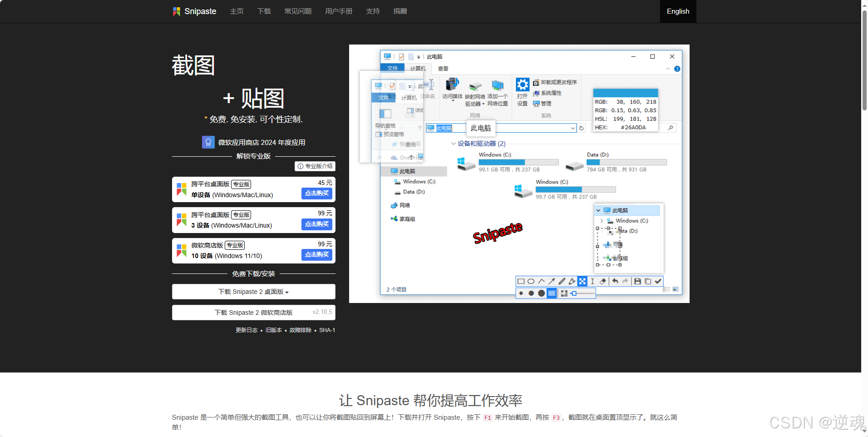This screenshot has height=437, width=868.
Task: Select the rectangle tool in demo toolbar
Action: [521, 281]
